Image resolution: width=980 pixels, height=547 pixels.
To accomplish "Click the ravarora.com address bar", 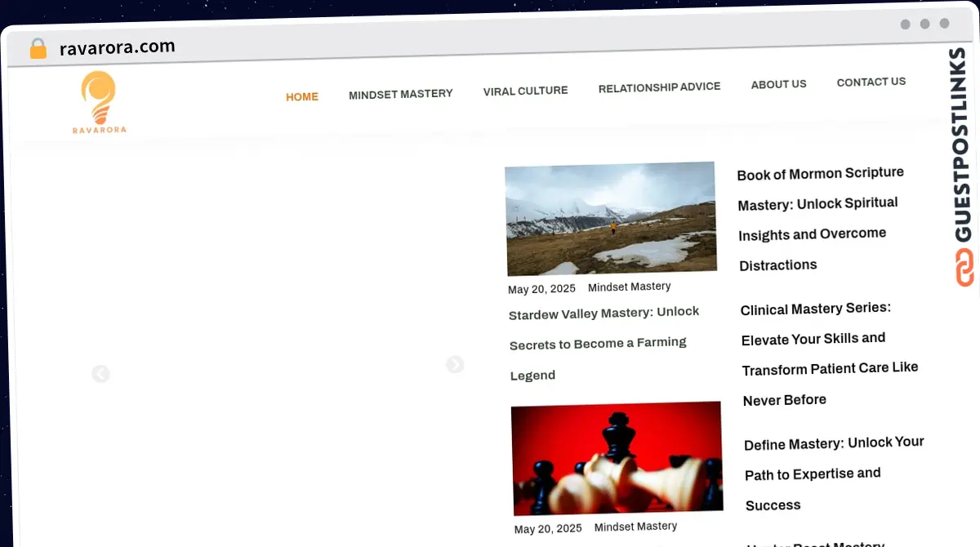I will click(x=118, y=47).
